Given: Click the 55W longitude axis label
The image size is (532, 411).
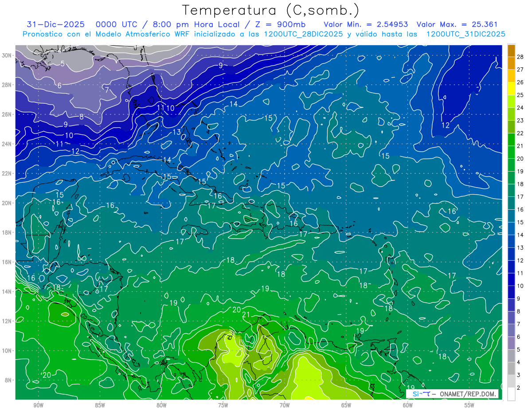Looking at the screenshot, I should (x=469, y=405).
